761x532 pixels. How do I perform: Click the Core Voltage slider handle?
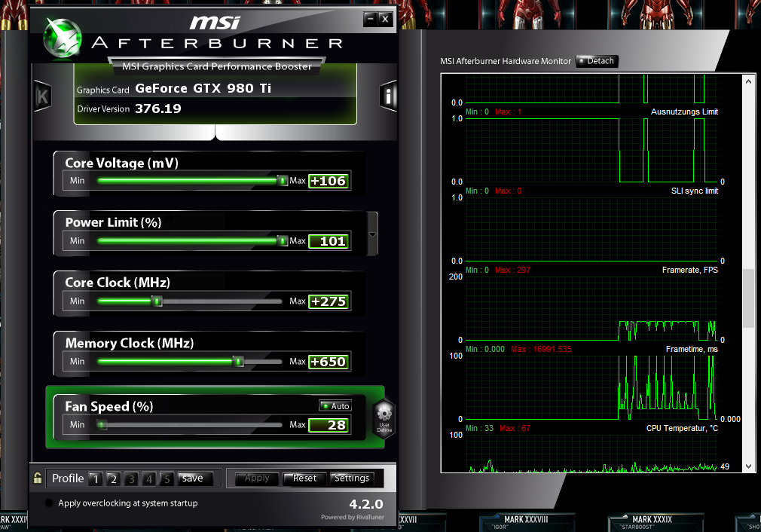(x=282, y=181)
